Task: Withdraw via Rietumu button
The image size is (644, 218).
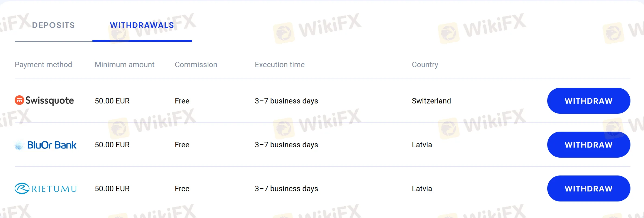Action: [x=589, y=188]
